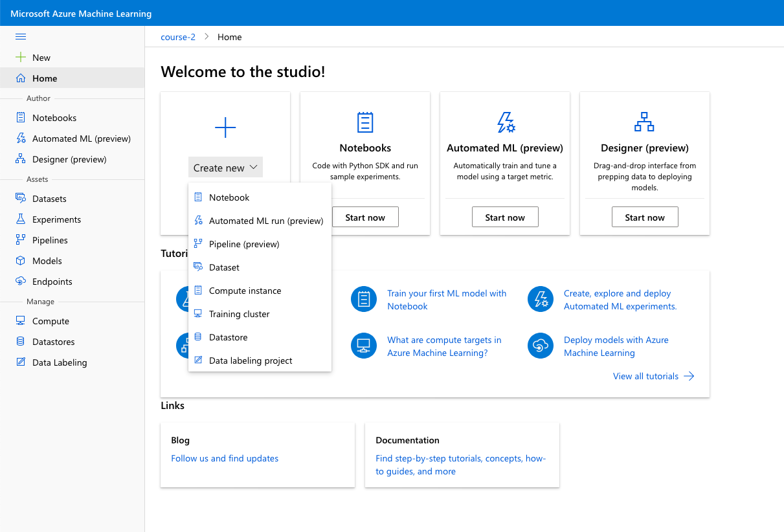
Task: Collapse the Create new dropdown
Action: coord(225,168)
